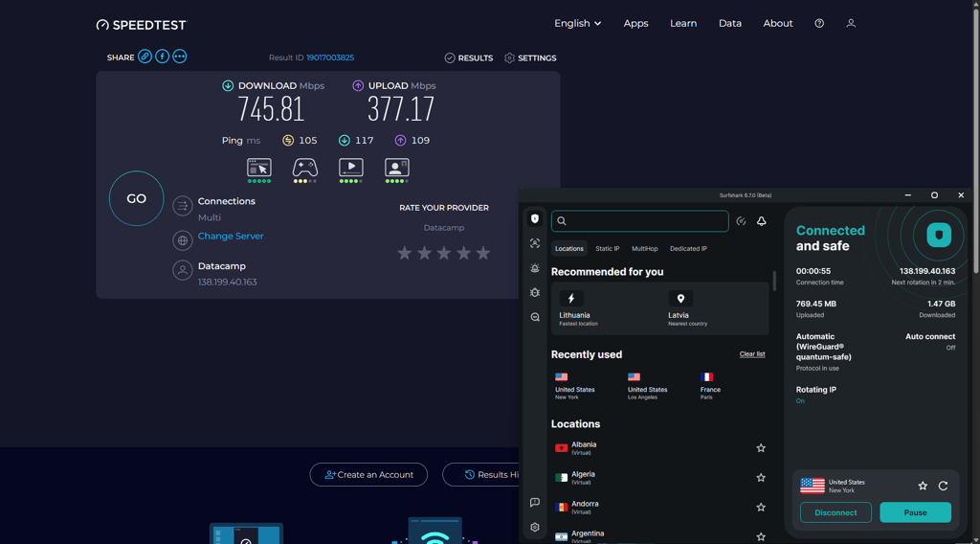
Task: Open the Data menu on Speedtest
Action: [x=730, y=23]
